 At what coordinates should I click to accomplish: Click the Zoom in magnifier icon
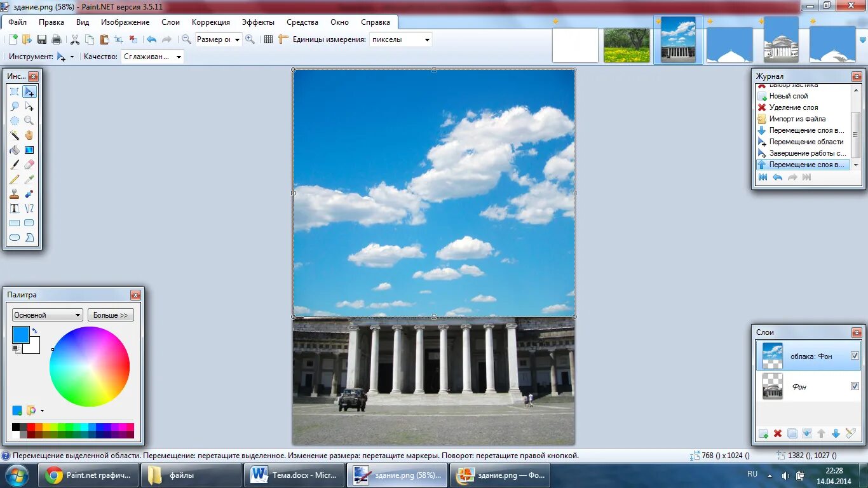(250, 39)
